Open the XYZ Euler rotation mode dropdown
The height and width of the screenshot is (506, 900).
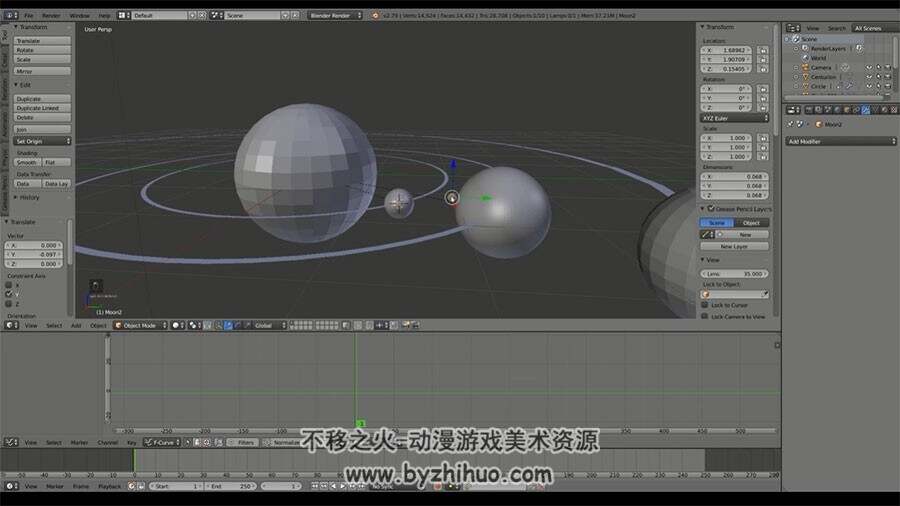pos(734,118)
